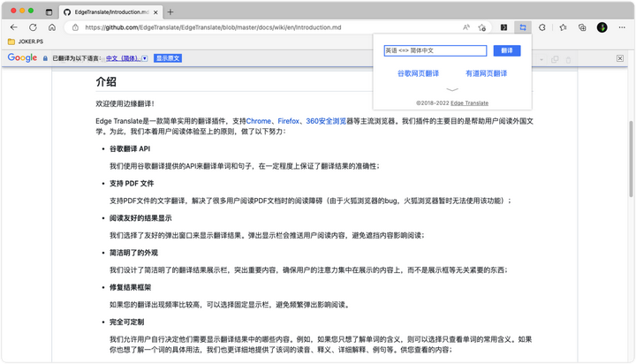
Task: Go back with the browser back arrow
Action: tap(14, 27)
